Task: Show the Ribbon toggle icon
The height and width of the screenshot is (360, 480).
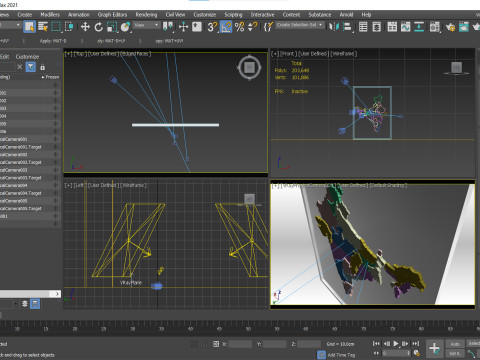Action: 392,27
